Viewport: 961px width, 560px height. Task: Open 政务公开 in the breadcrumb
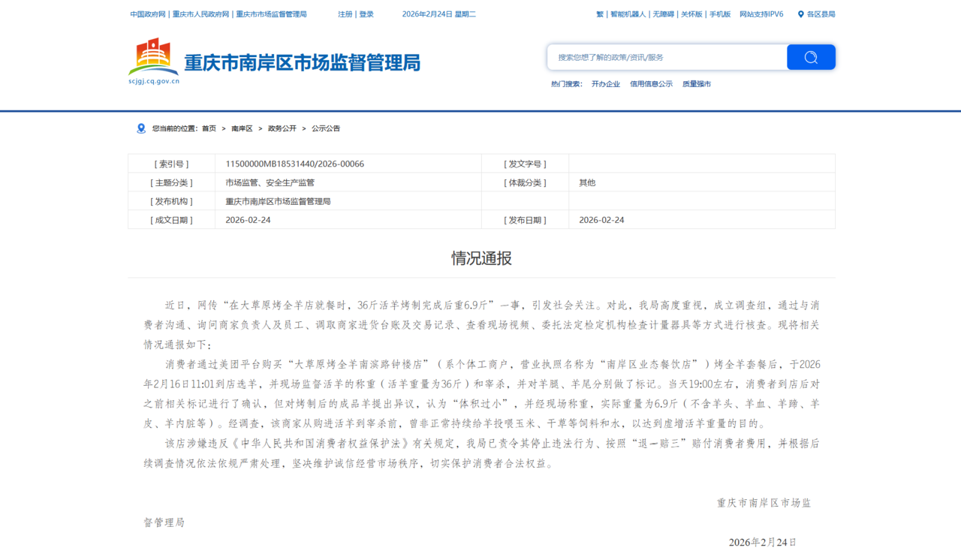pyautogui.click(x=282, y=128)
